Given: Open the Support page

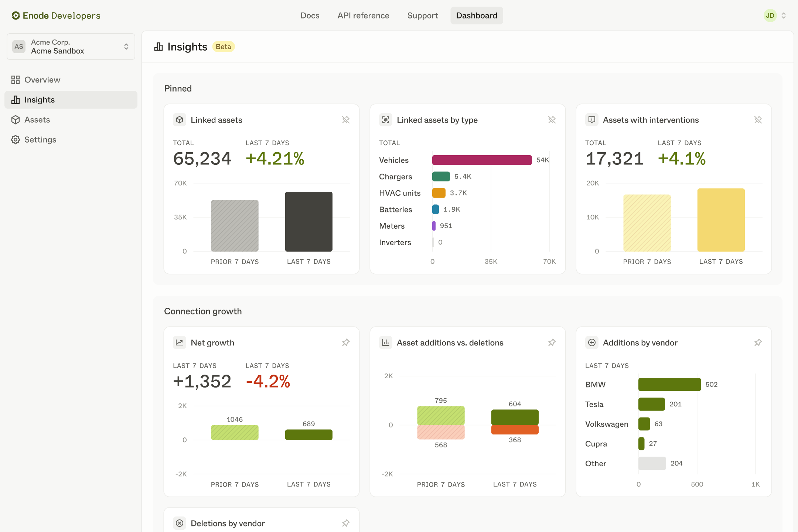Looking at the screenshot, I should click(x=422, y=16).
